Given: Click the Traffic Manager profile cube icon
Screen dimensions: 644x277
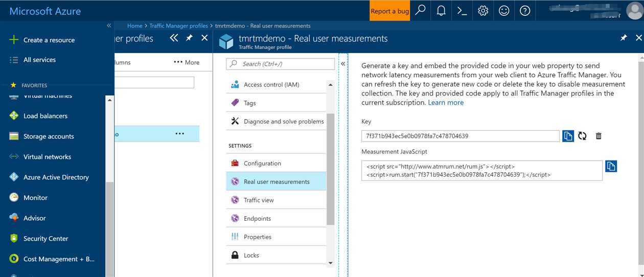Looking at the screenshot, I should (x=226, y=41).
